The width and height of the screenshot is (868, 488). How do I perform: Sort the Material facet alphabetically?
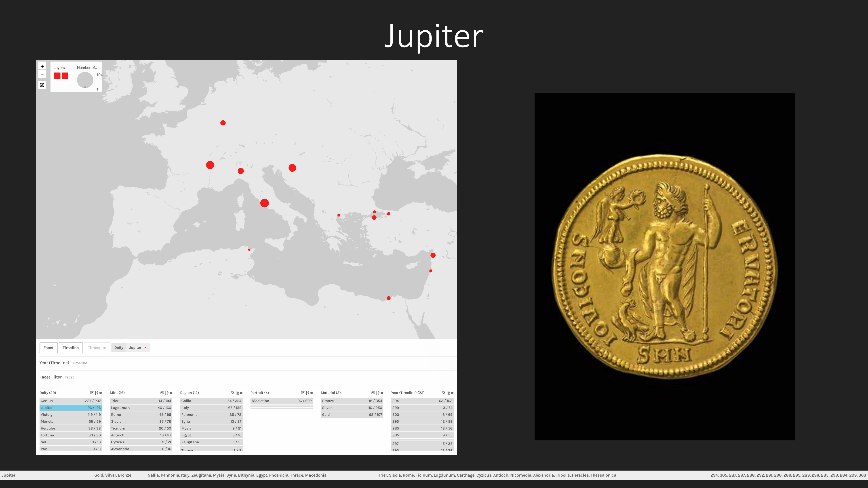click(377, 393)
